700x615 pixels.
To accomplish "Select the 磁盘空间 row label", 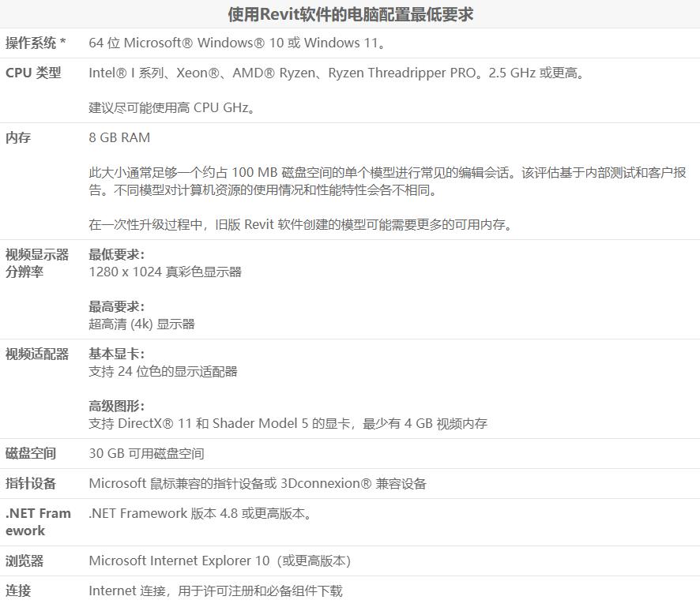I will point(31,454).
